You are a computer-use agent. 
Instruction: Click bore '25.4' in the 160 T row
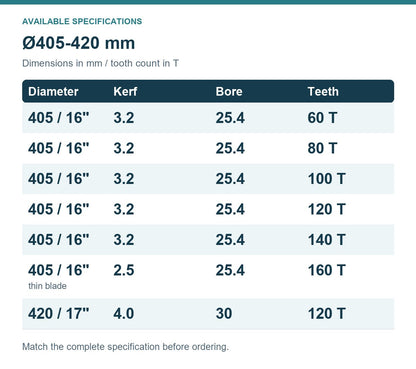[x=230, y=270]
